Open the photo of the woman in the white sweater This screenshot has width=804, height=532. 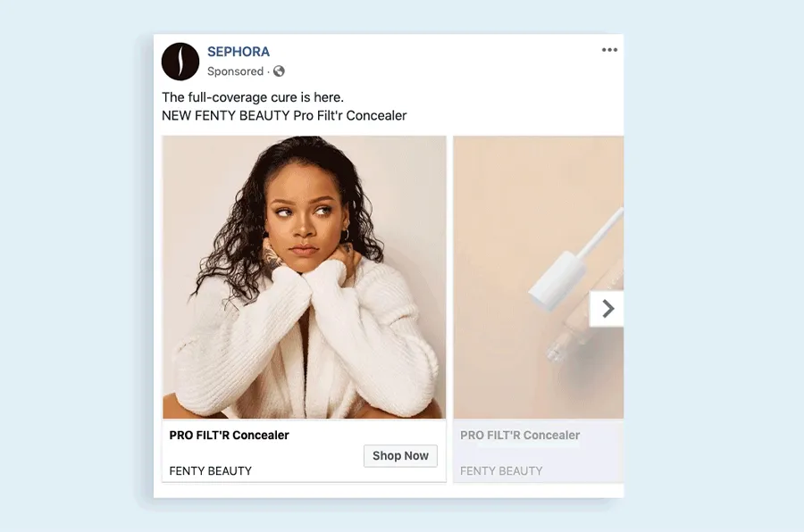[304, 278]
